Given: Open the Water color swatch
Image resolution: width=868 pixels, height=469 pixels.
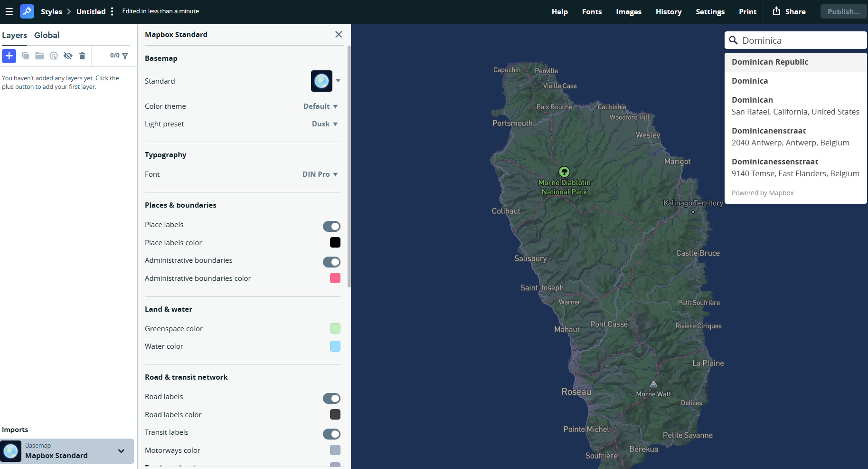Looking at the screenshot, I should (x=335, y=346).
